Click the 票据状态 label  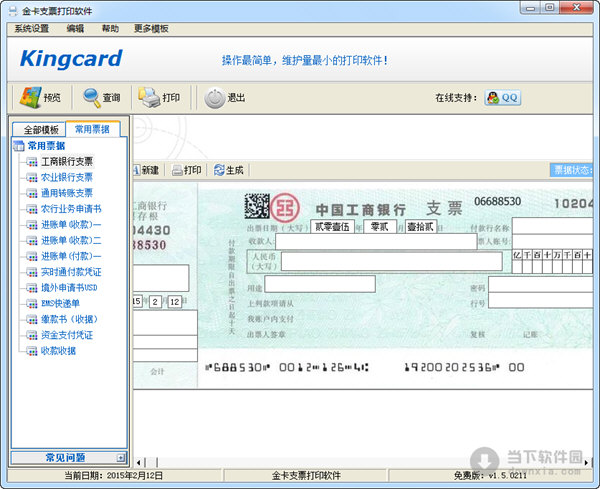(x=572, y=170)
